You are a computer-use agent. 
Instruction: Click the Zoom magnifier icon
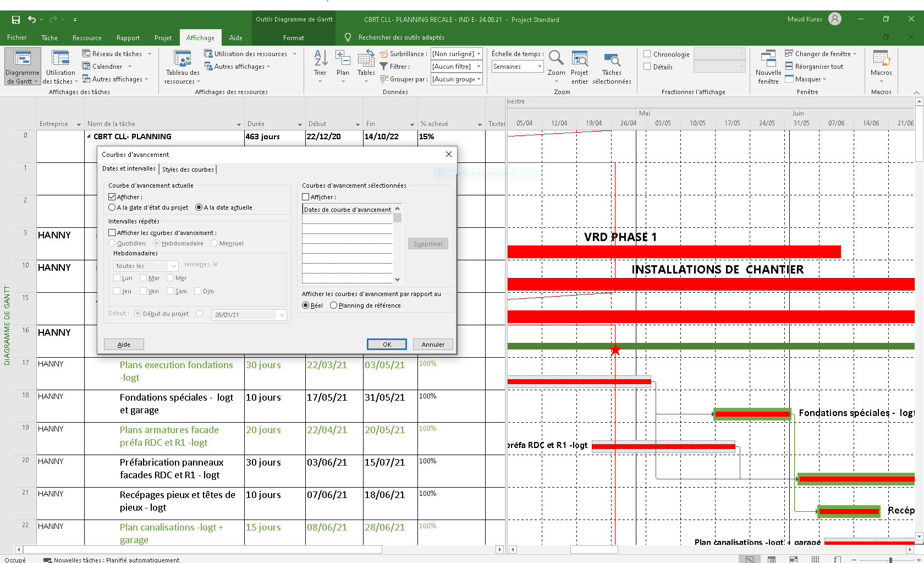(x=556, y=57)
